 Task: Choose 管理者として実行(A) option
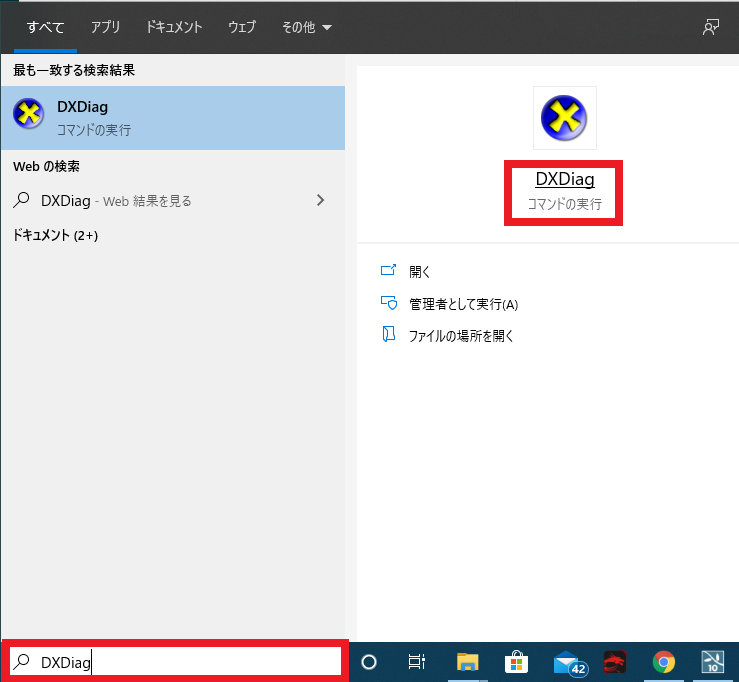463,304
